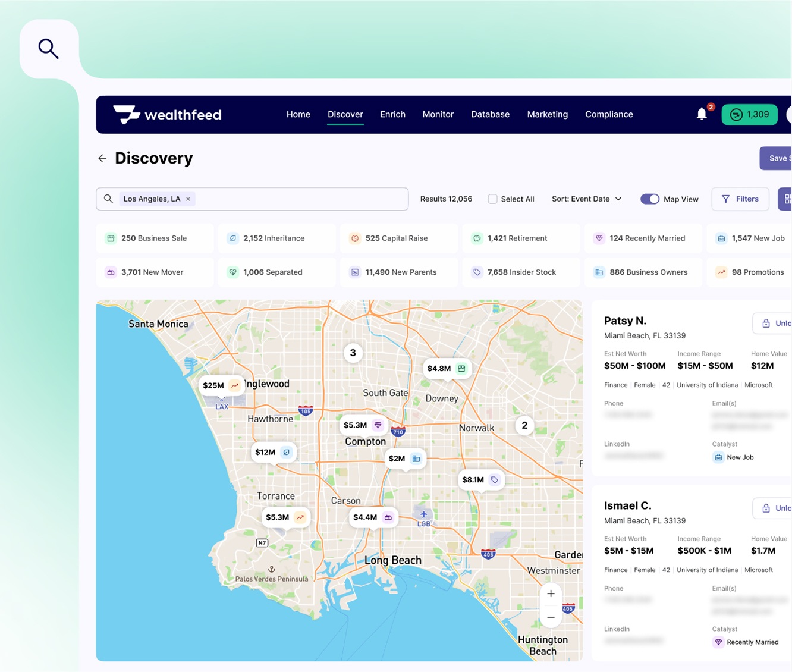Remove the Los Angeles, LA search tag
This screenshot has width=792, height=672.
click(188, 199)
